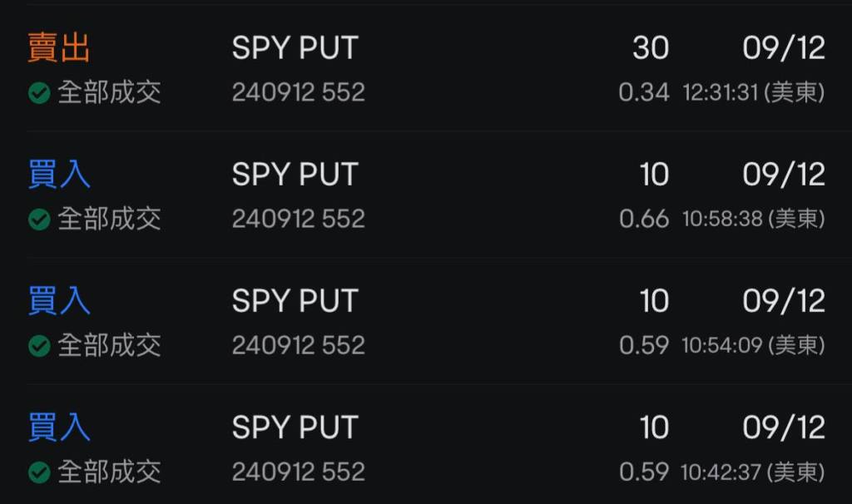
Task: Tap the 12:31:31 (美東) timestamp
Action: tap(754, 92)
